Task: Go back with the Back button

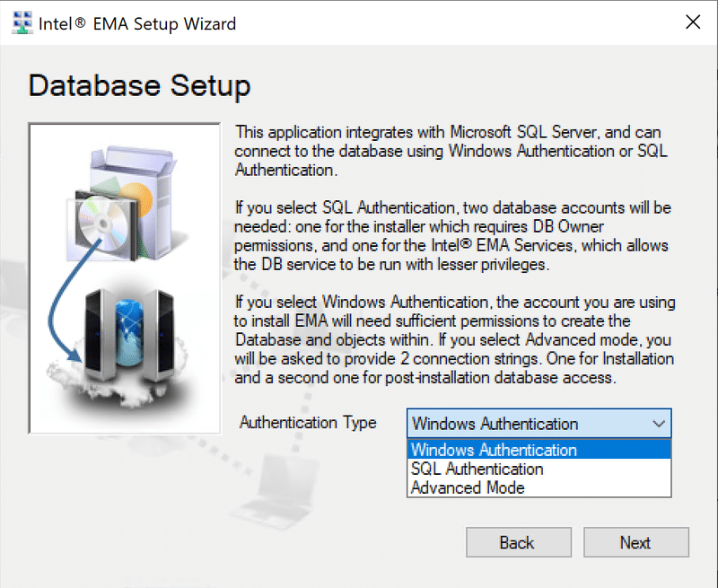Action: click(516, 542)
